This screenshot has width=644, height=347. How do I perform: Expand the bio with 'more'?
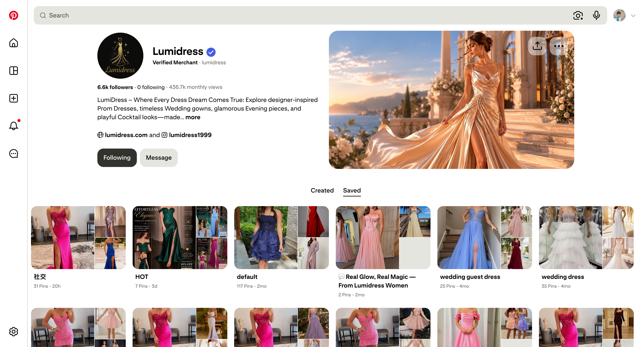pyautogui.click(x=193, y=117)
